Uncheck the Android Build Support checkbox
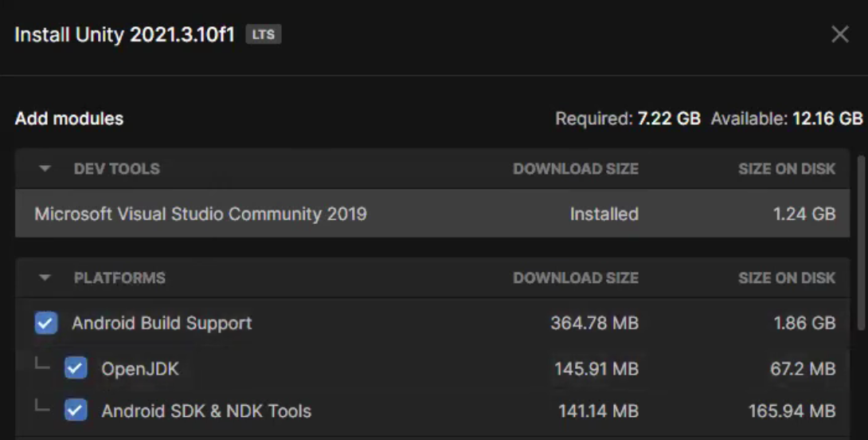 point(46,323)
